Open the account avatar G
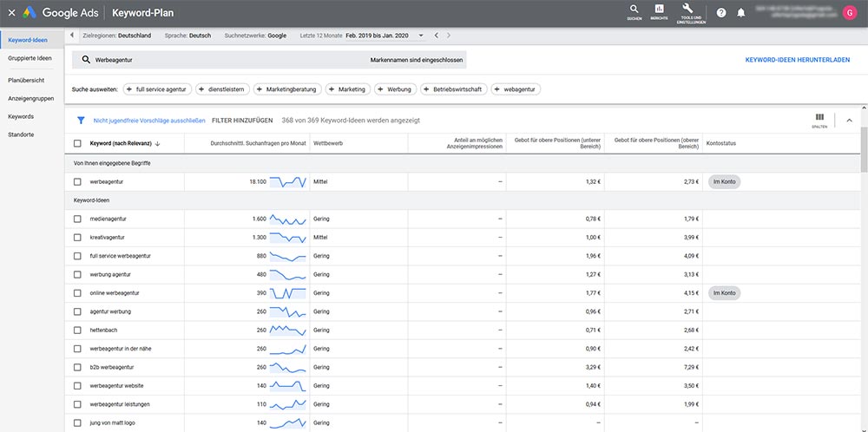 pos(848,13)
